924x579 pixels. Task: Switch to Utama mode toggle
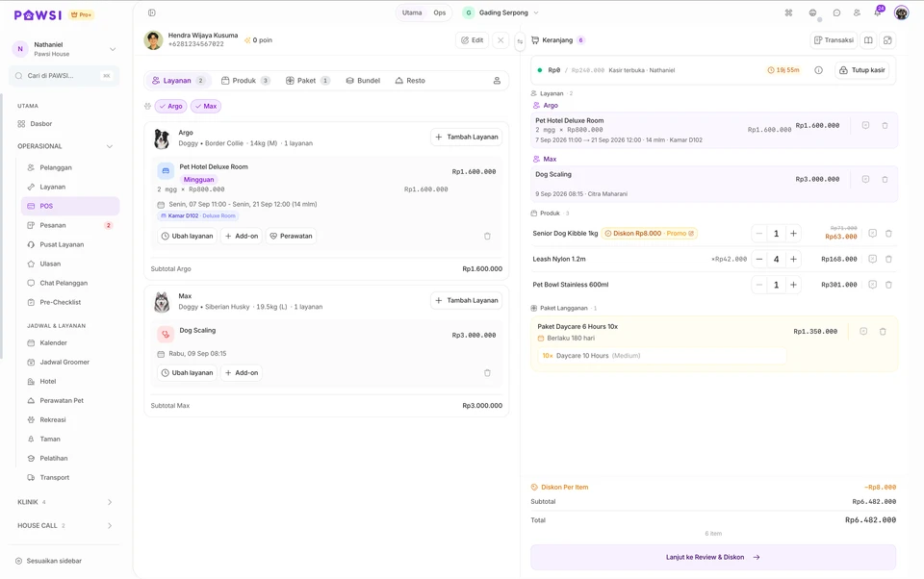coord(412,13)
